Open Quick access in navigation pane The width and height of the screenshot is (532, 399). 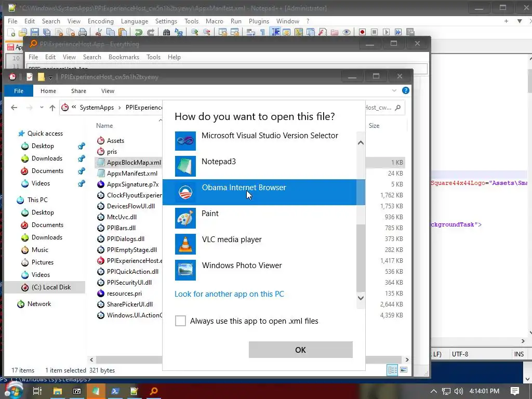tap(45, 134)
